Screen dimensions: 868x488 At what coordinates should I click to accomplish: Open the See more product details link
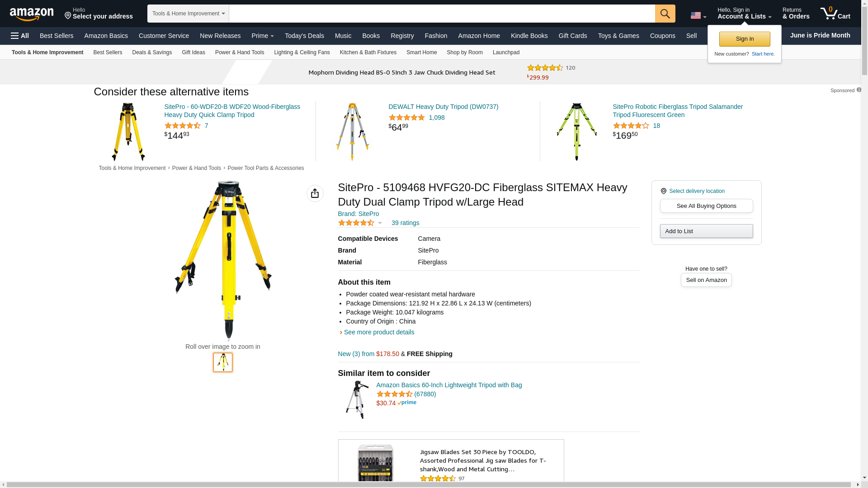tap(378, 332)
